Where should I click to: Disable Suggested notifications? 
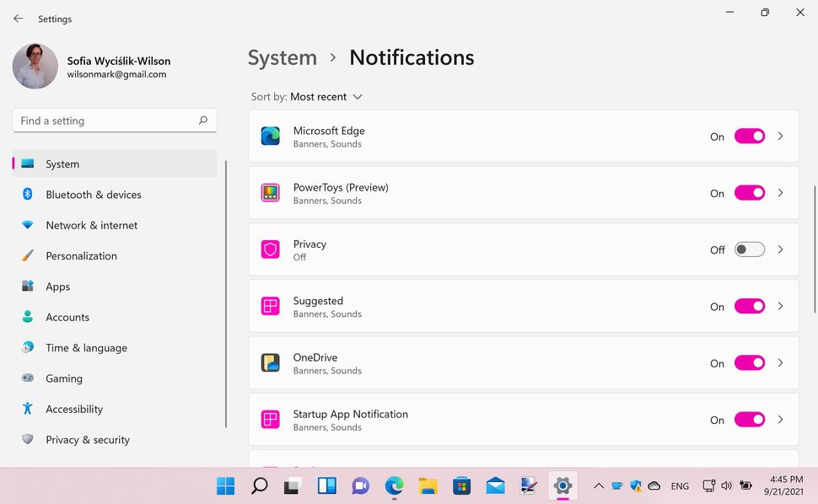749,306
